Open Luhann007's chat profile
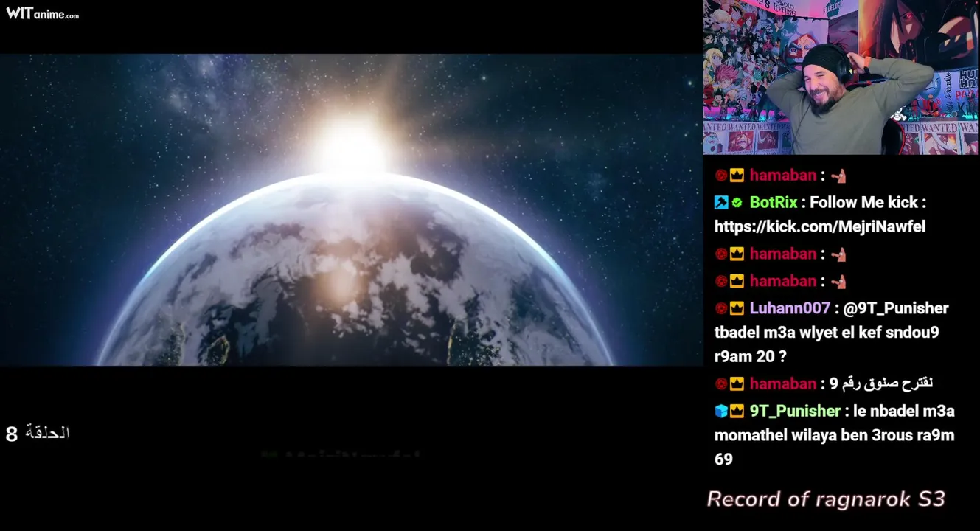The image size is (980, 531). click(790, 308)
